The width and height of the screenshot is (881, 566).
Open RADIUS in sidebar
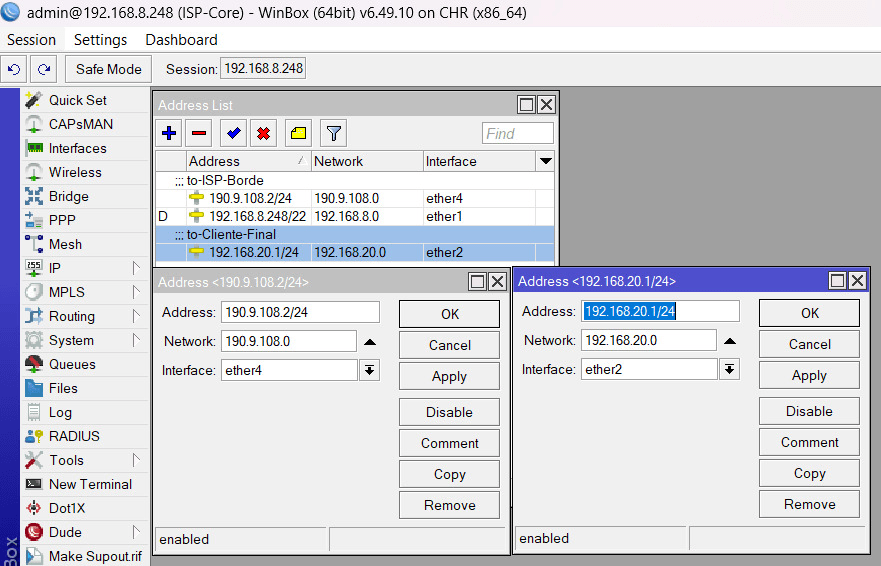pos(85,436)
